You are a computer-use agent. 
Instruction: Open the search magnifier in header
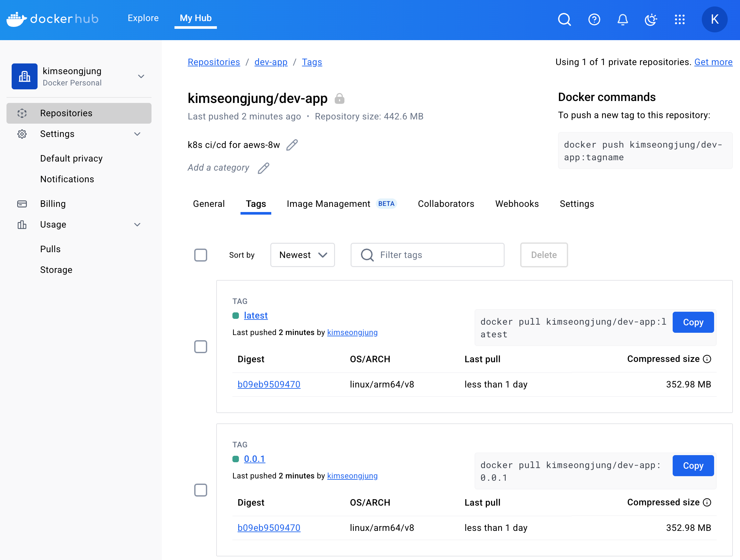click(x=564, y=19)
